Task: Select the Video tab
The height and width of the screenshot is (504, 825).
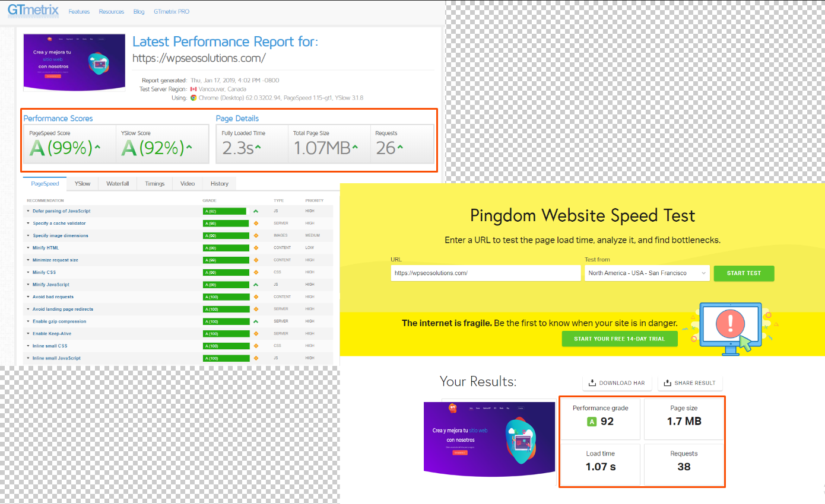Action: (188, 184)
